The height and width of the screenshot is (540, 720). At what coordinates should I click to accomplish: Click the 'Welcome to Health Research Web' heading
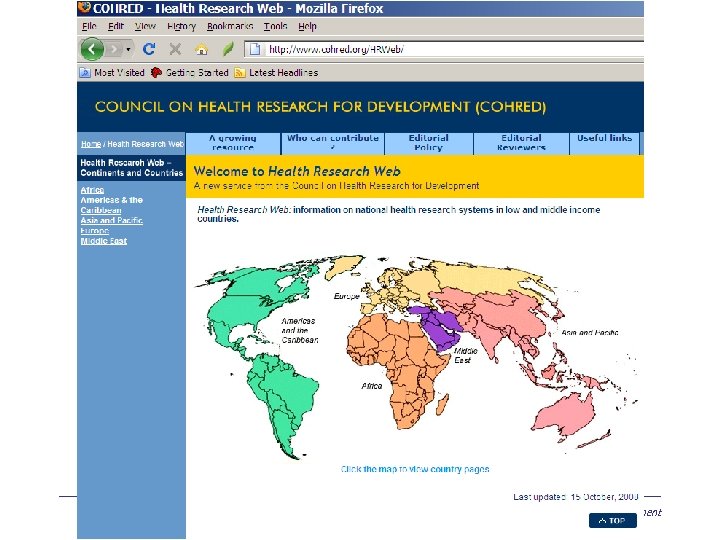[297, 171]
